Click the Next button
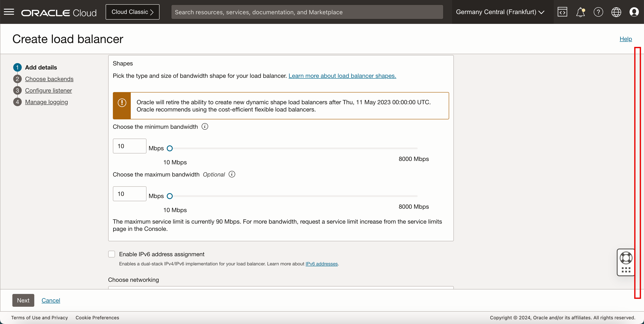644x324 pixels. click(23, 300)
